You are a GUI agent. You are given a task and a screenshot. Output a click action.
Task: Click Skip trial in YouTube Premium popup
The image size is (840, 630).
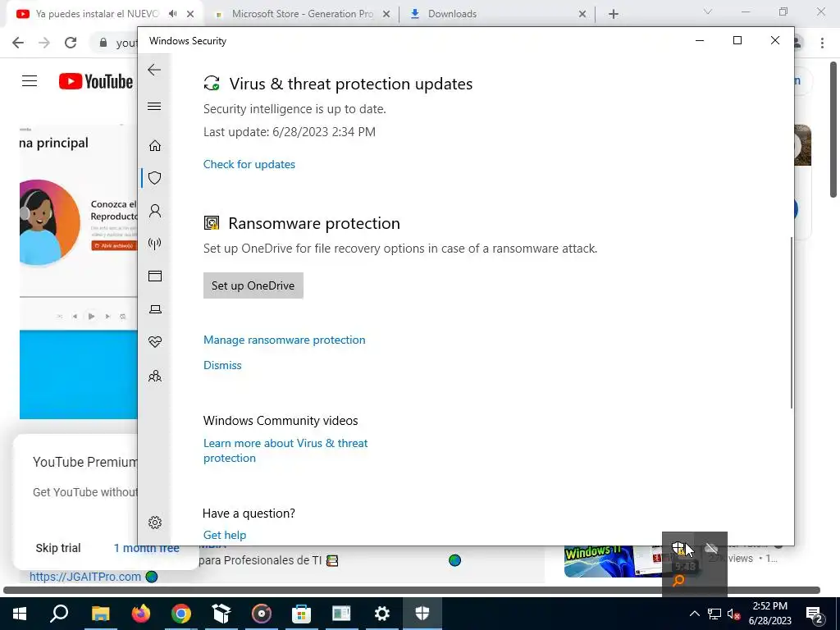[58, 548]
